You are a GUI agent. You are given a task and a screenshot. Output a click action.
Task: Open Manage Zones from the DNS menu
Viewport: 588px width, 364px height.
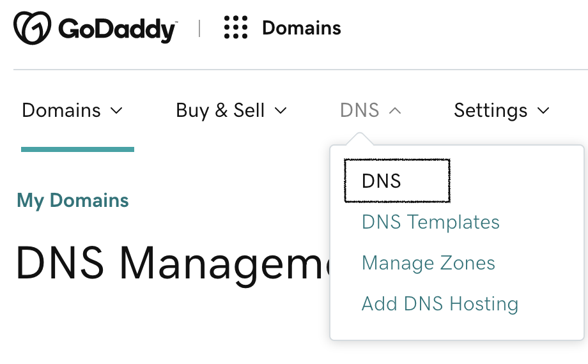[x=428, y=263]
